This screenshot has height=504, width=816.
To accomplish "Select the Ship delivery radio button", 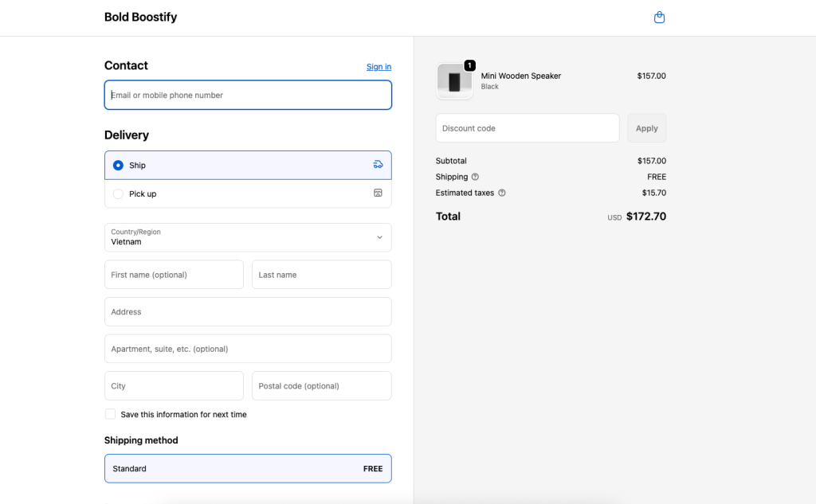I will coord(118,166).
